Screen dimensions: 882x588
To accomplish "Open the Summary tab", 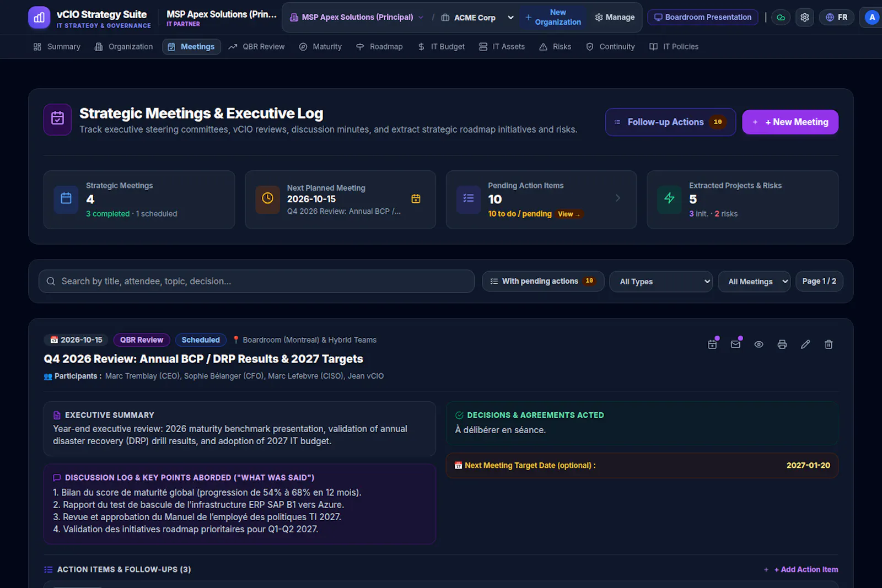I will click(x=57, y=47).
